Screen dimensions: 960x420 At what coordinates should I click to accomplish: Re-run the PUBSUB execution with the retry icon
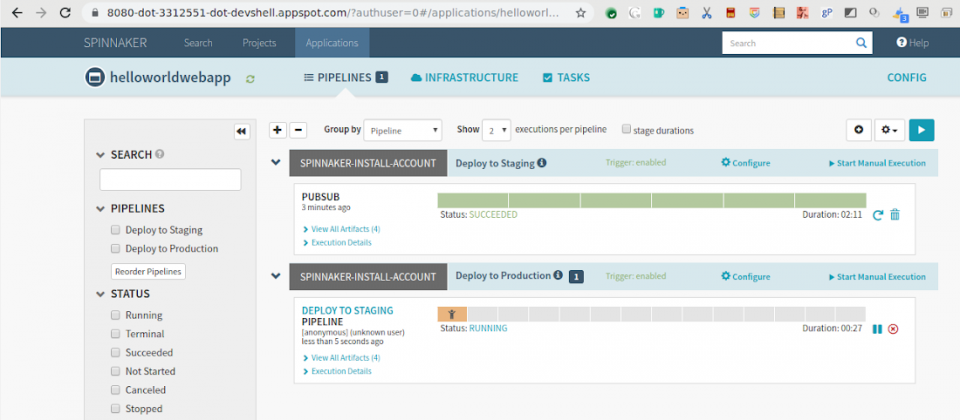coord(877,215)
